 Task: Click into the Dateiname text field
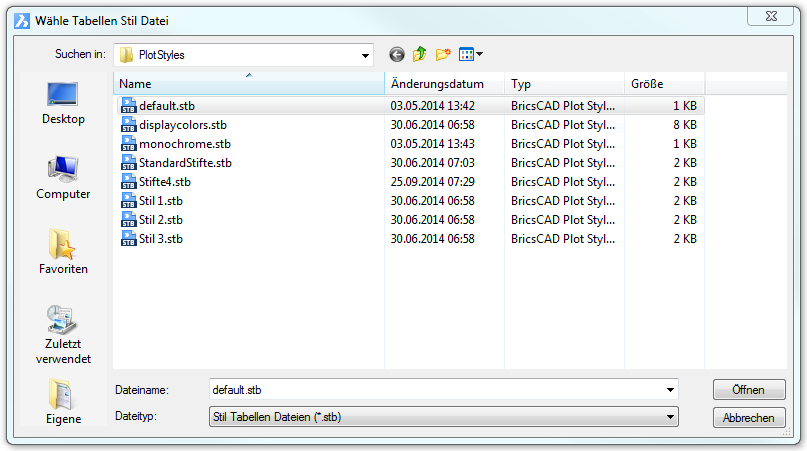coord(430,390)
